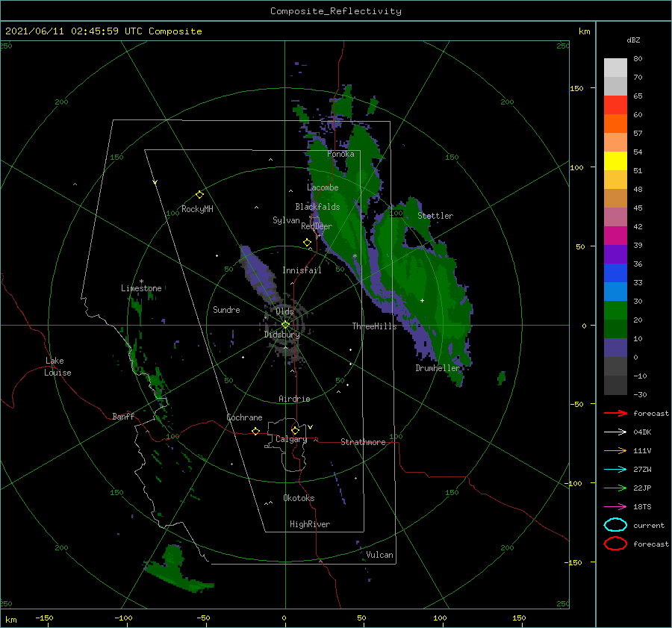Click the yellow diamond marker near Cochrane
The height and width of the screenshot is (628, 672).
256,431
